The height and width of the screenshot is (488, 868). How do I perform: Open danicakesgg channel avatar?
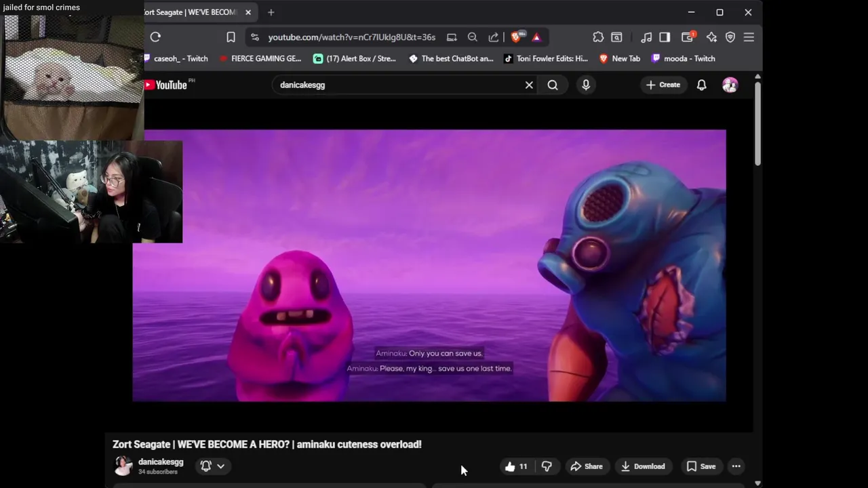pos(123,466)
